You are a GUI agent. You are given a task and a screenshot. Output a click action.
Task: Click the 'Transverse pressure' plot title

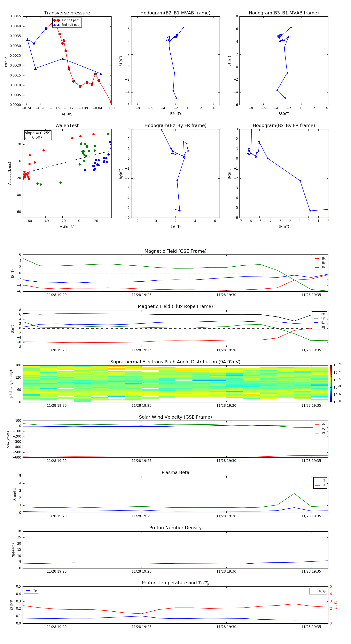click(x=67, y=13)
